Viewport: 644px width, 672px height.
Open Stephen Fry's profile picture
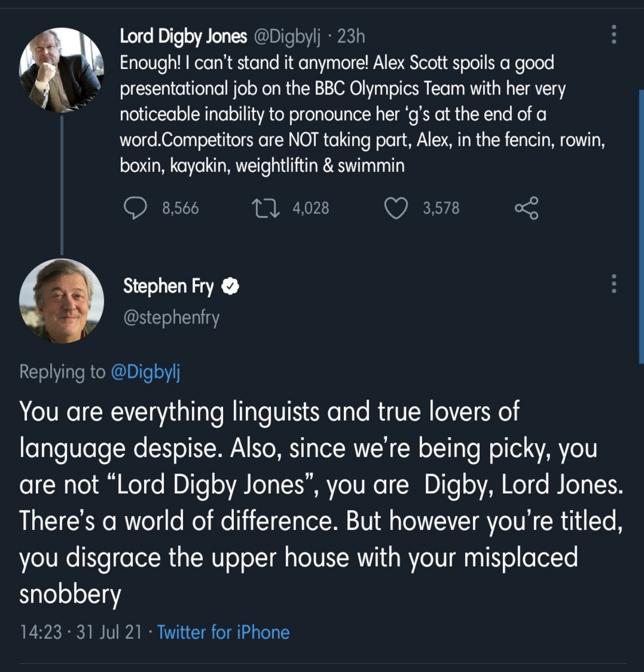(x=62, y=301)
